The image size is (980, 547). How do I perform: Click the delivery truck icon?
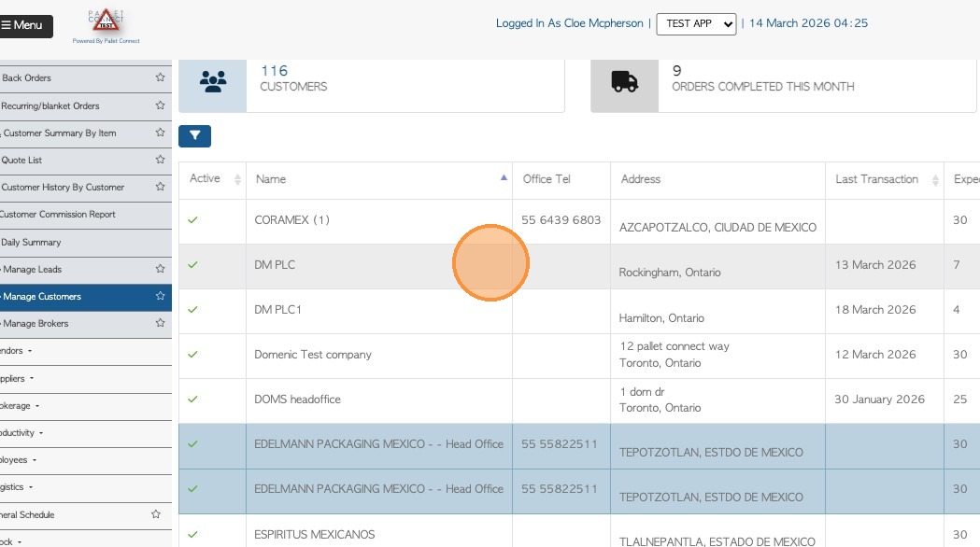[x=624, y=82]
